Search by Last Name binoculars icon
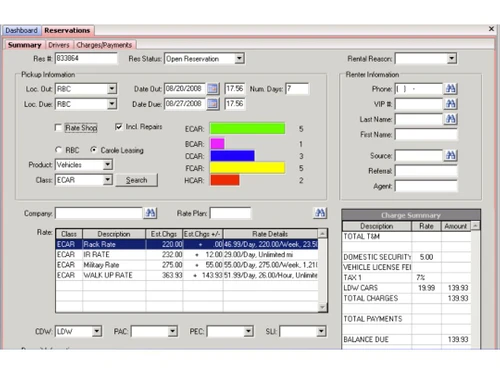Viewport: 500px width, 375px height. pyautogui.click(x=451, y=119)
